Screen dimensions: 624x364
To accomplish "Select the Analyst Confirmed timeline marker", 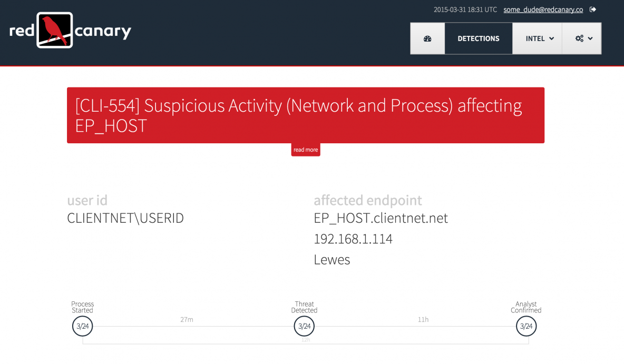I will pos(526,326).
